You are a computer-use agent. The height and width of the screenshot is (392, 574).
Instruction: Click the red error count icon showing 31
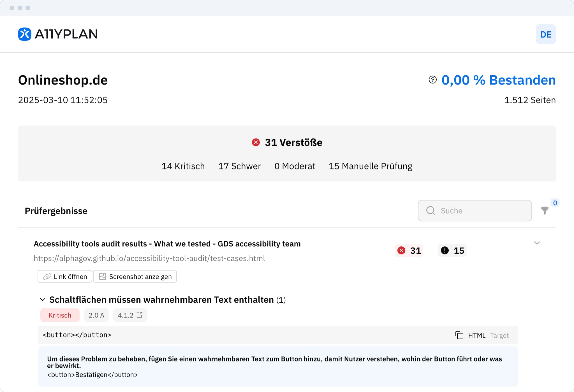tap(402, 250)
